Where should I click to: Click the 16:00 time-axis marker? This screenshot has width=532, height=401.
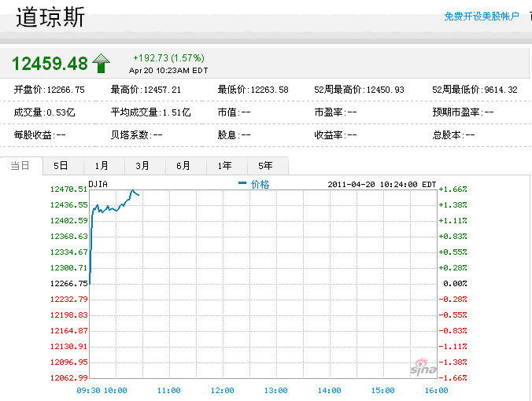tap(437, 390)
